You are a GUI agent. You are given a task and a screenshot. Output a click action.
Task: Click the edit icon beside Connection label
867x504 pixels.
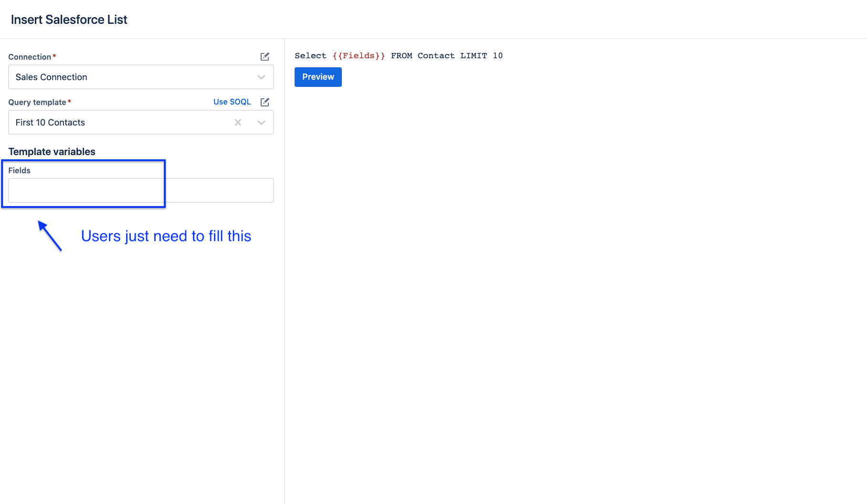(x=265, y=57)
